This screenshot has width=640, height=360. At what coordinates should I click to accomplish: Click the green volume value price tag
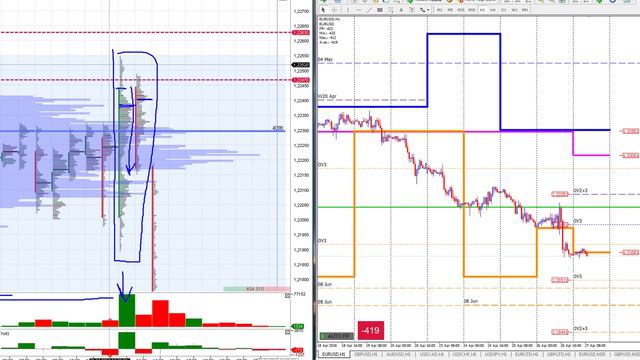tap(298, 327)
